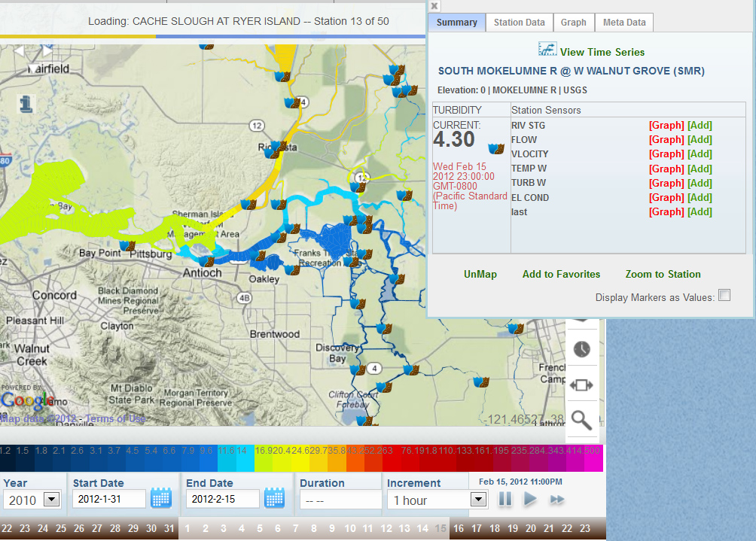Fast-forward the time animation

point(557,499)
